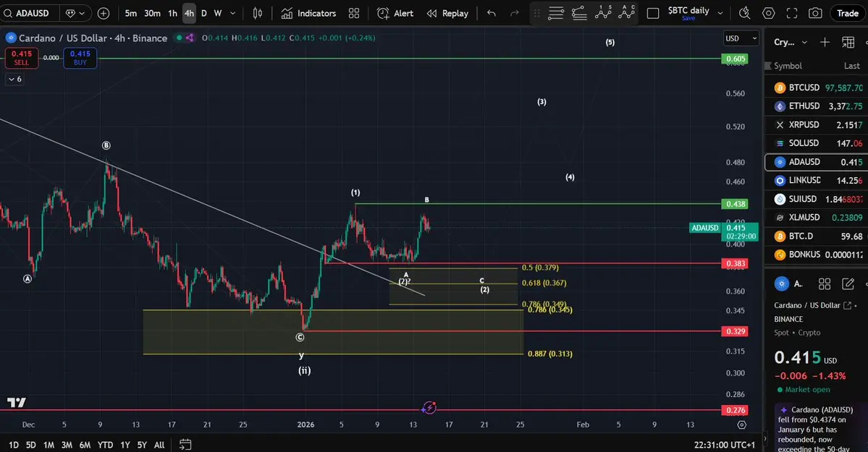This screenshot has width=868, height=452.
Task: Click the Trade button
Action: [848, 13]
